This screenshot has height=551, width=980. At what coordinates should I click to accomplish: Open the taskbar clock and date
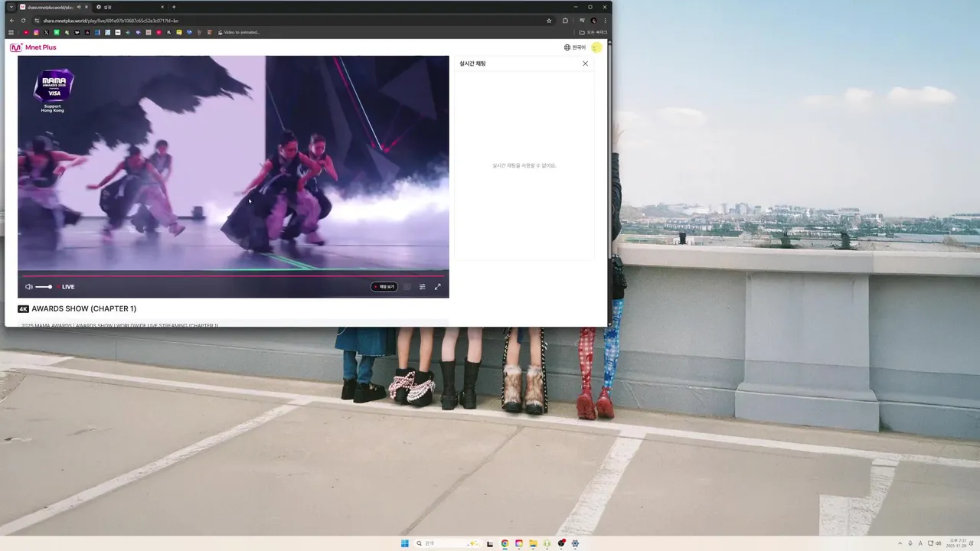tap(958, 543)
